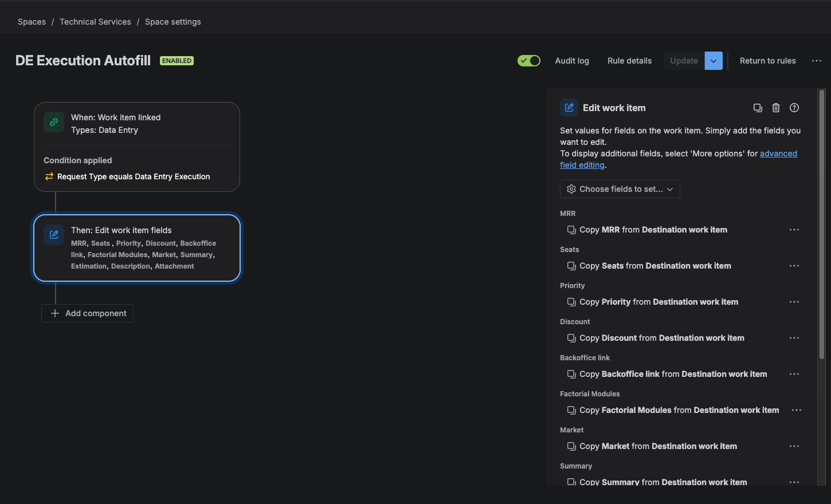Open the Audit log tab
Image resolution: width=831 pixels, height=504 pixels.
click(572, 61)
